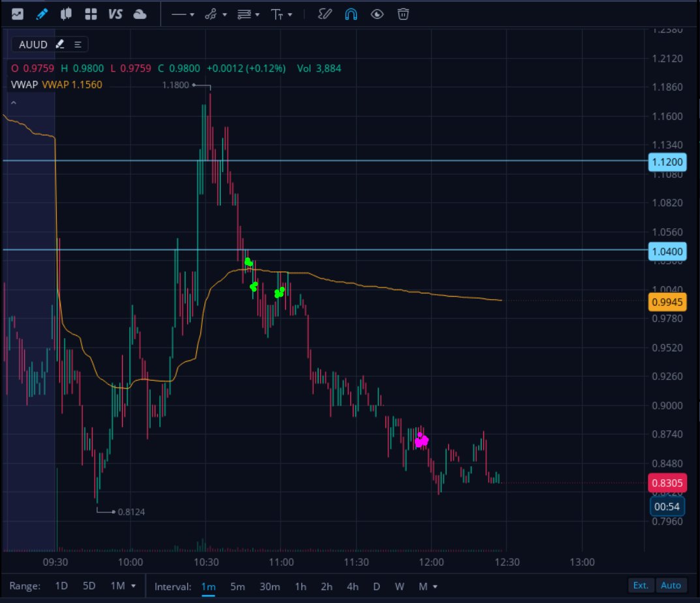Toggle extended hours Ext. button
The height and width of the screenshot is (603, 700).
click(641, 585)
